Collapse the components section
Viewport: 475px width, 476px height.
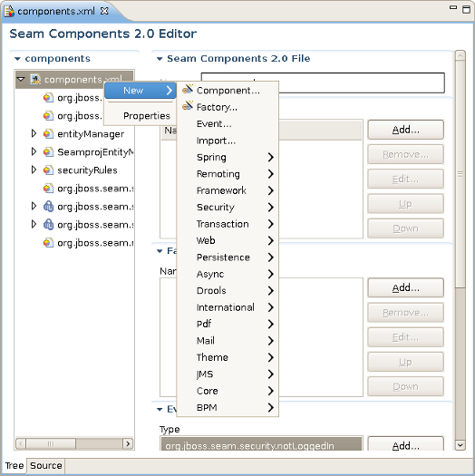pyautogui.click(x=17, y=59)
